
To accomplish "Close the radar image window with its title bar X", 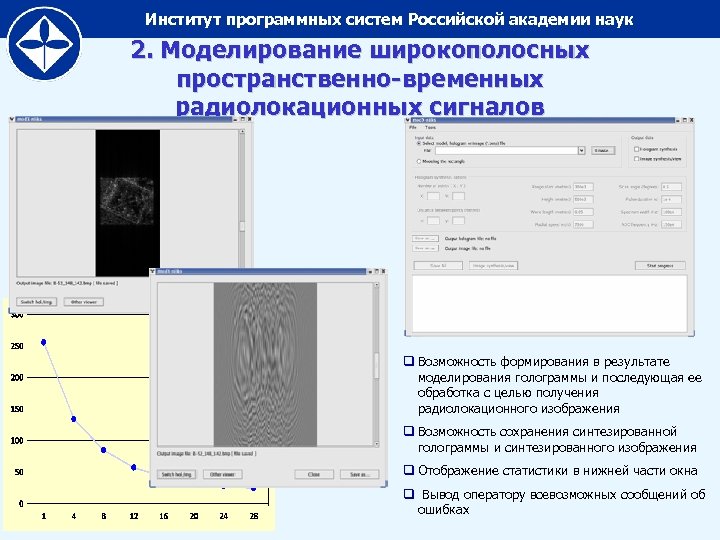I will click(x=249, y=119).
